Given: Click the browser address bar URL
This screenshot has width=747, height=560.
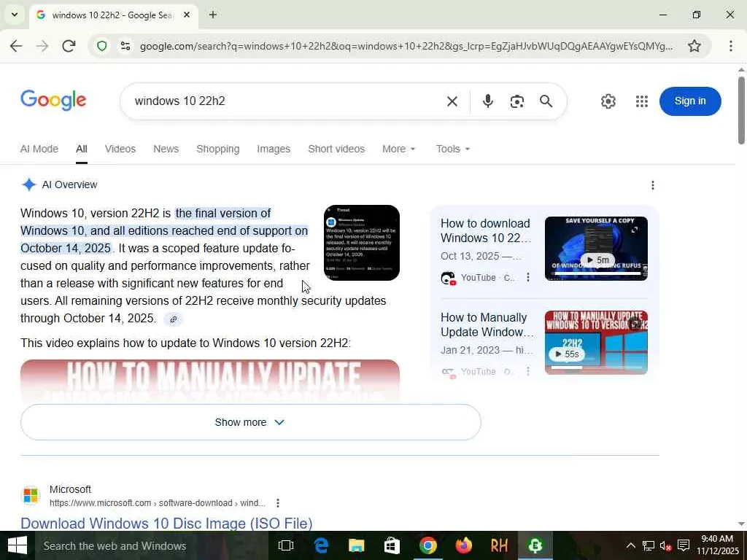Looking at the screenshot, I should pyautogui.click(x=406, y=46).
